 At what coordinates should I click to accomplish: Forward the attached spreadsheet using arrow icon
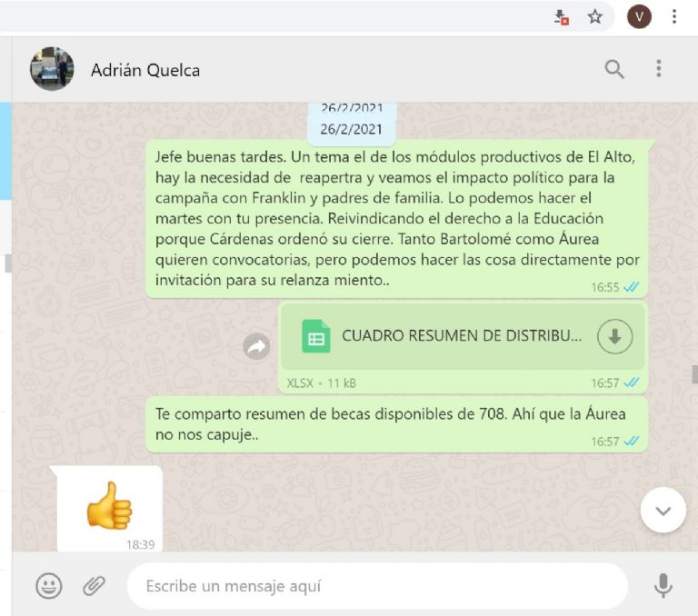tap(256, 346)
